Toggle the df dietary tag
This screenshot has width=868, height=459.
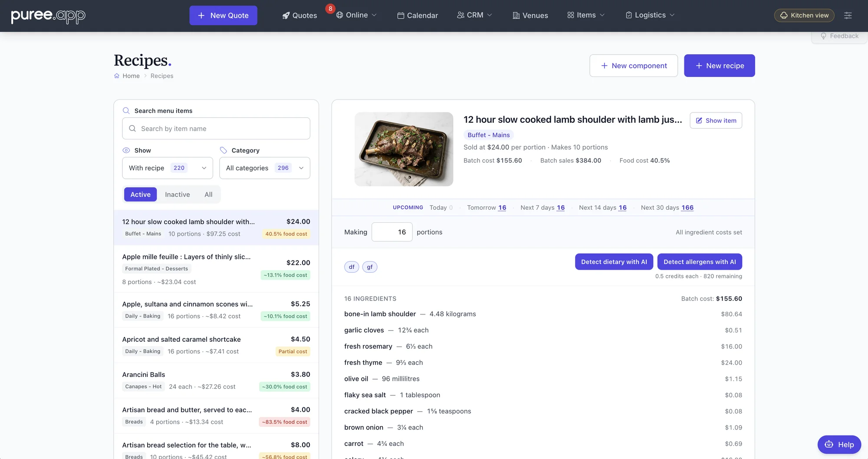[x=352, y=267]
